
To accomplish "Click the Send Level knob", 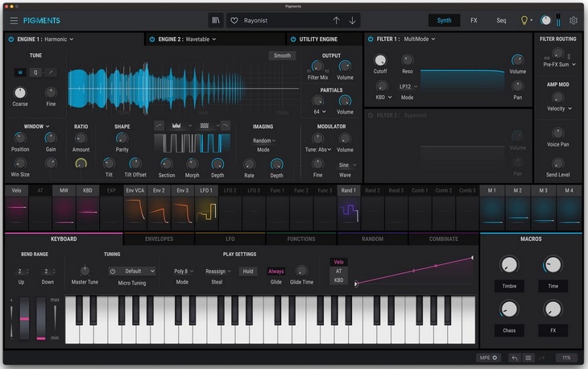I will tap(557, 163).
